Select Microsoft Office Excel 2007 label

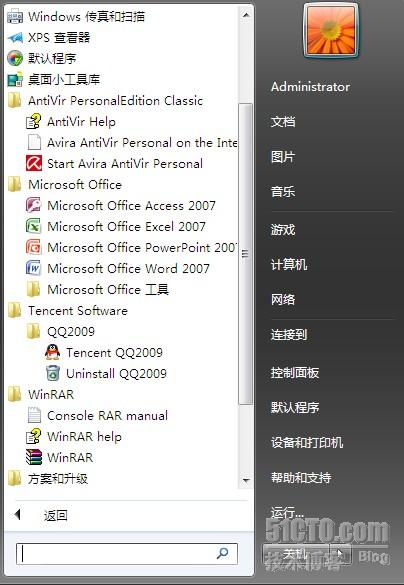(x=126, y=226)
